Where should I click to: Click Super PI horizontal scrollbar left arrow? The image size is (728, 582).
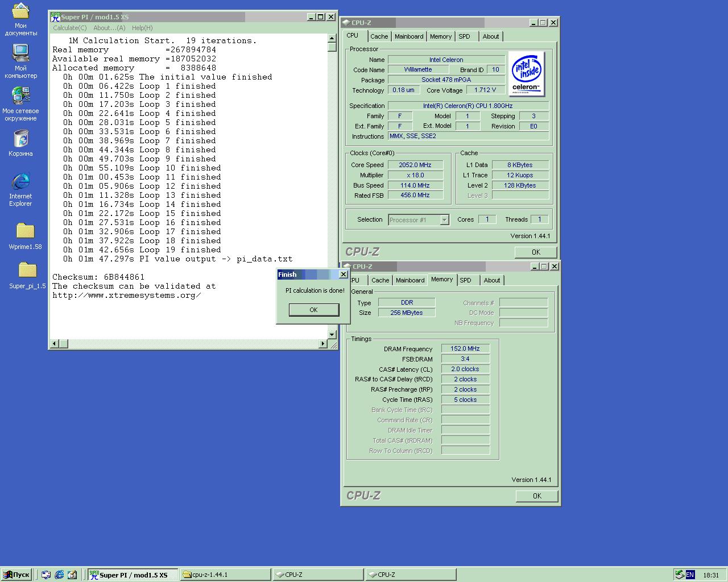[x=55, y=343]
